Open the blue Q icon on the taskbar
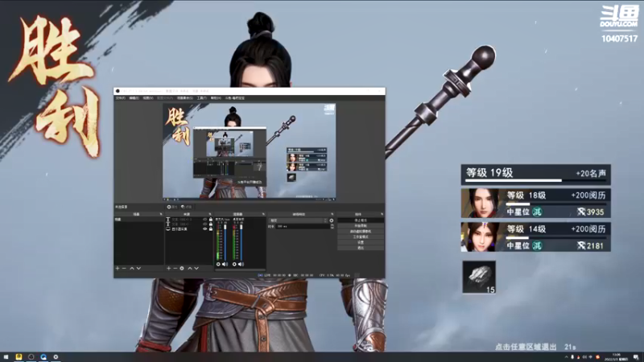 point(43,357)
